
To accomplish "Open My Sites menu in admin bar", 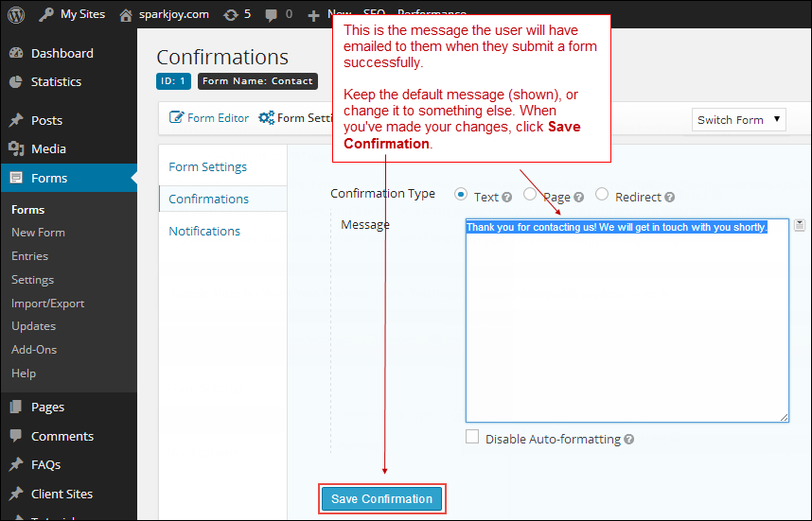I will (x=82, y=14).
